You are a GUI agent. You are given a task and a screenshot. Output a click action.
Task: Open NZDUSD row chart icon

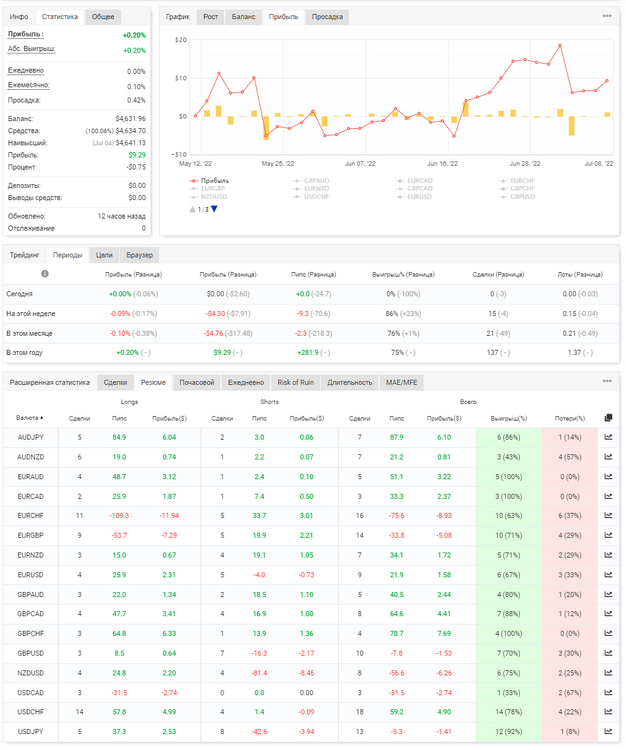[608, 672]
